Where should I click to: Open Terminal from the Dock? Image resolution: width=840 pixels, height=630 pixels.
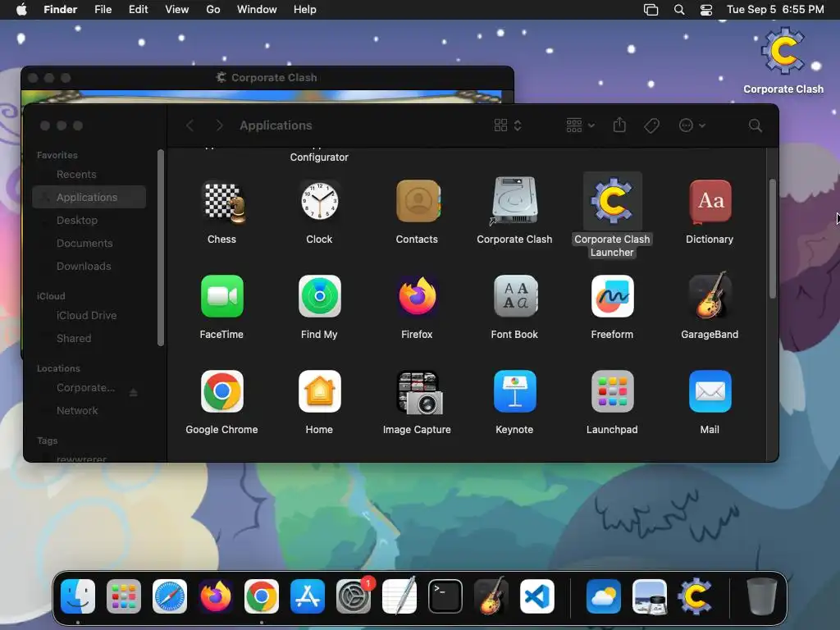(x=445, y=596)
